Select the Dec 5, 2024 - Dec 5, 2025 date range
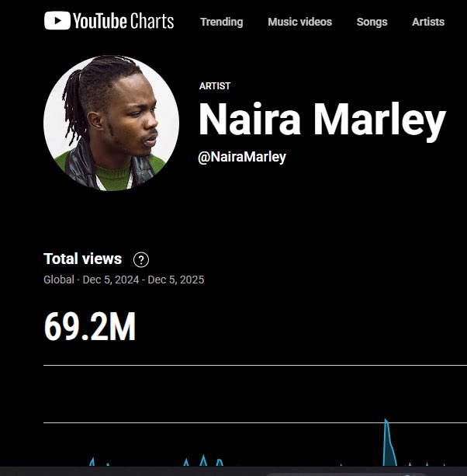The height and width of the screenshot is (476, 467). pyautogui.click(x=144, y=280)
